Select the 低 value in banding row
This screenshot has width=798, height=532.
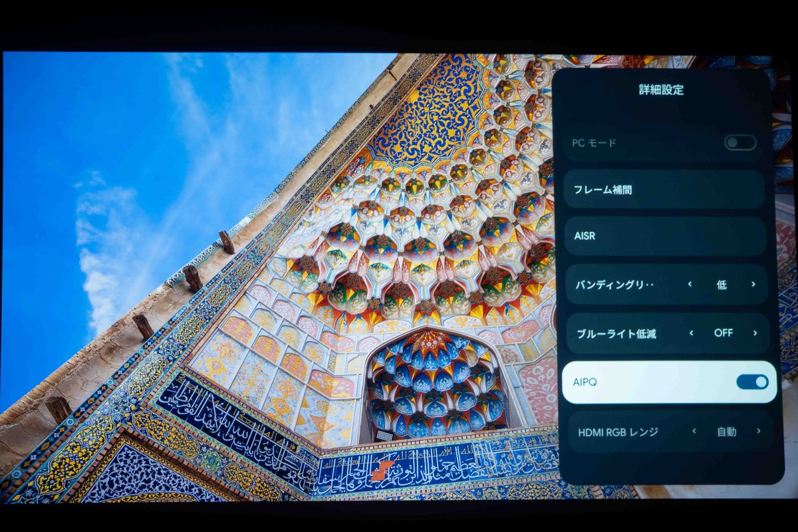[722, 285]
